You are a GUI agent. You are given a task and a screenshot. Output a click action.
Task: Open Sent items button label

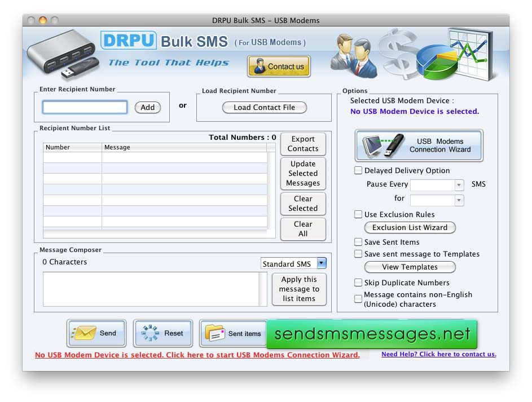[x=245, y=334]
